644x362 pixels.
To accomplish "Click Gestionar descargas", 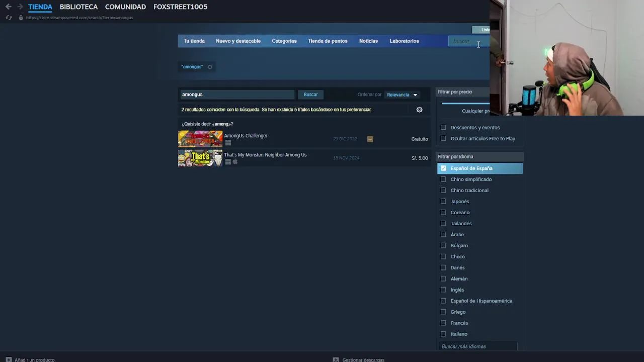I will (x=363, y=360).
